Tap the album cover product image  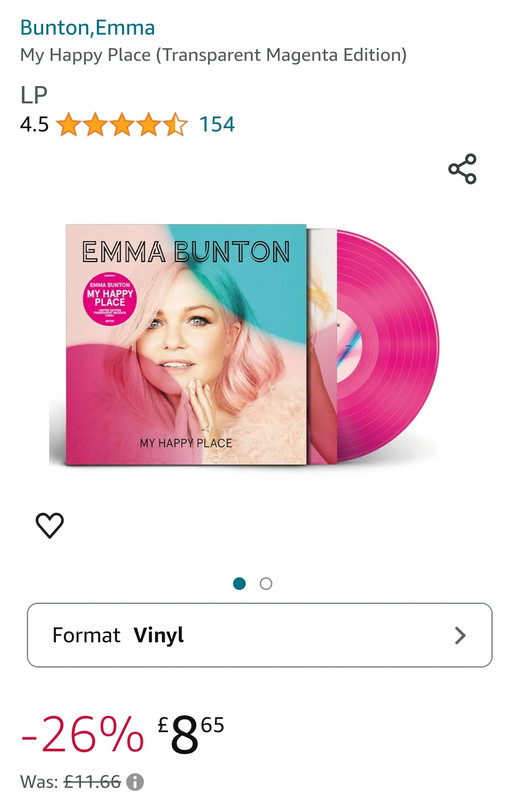186,344
